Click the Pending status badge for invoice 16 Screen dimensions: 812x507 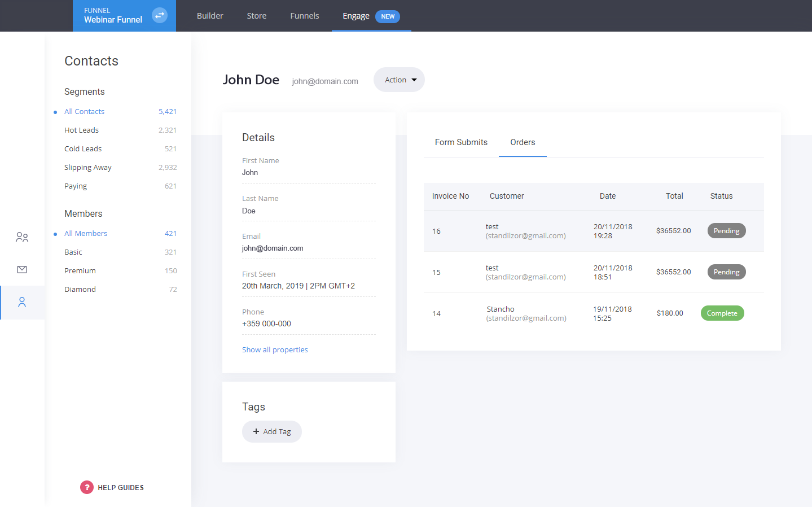726,231
